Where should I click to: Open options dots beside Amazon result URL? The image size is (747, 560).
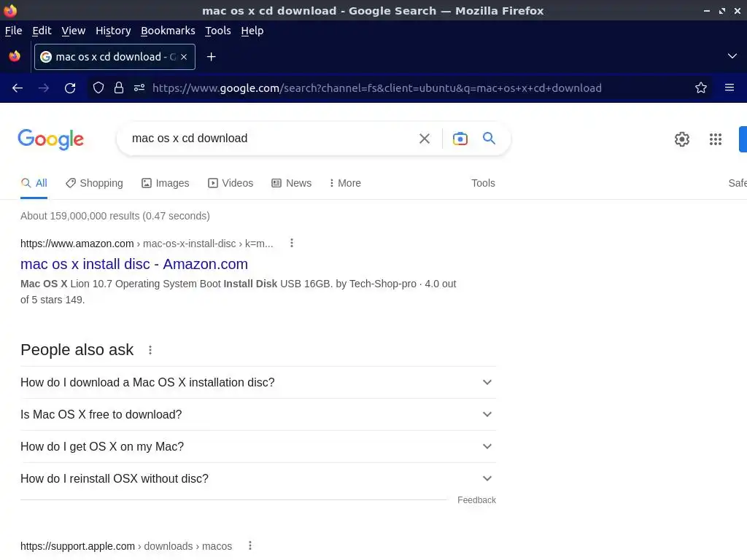[x=292, y=244]
